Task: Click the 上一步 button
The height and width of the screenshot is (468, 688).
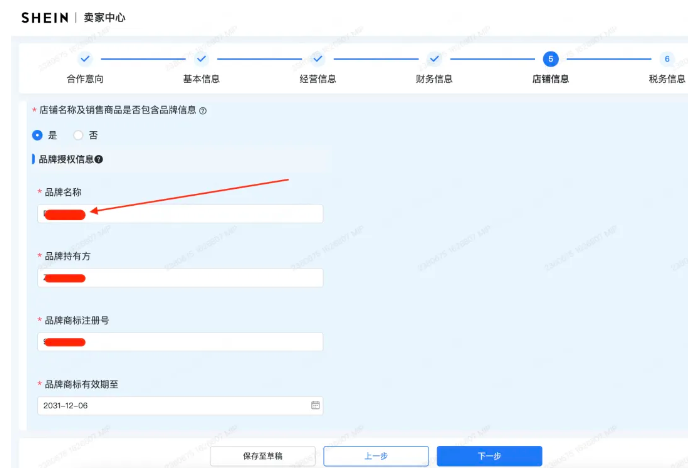Action: (x=376, y=456)
